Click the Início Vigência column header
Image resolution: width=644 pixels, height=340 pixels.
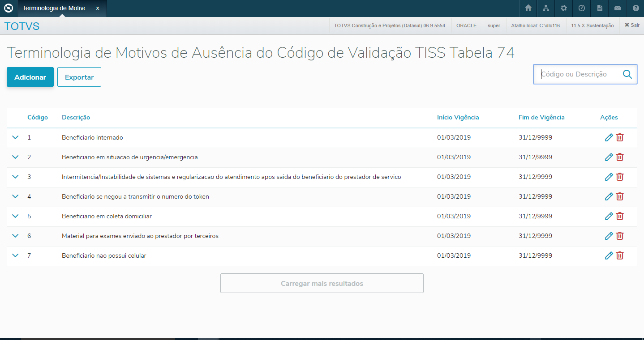458,118
